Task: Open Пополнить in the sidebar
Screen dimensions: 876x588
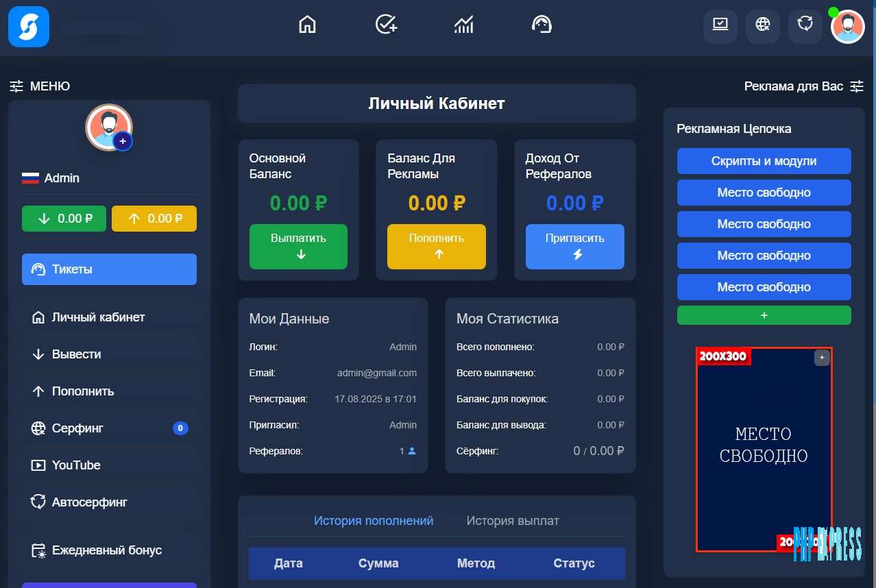Action: (109, 391)
